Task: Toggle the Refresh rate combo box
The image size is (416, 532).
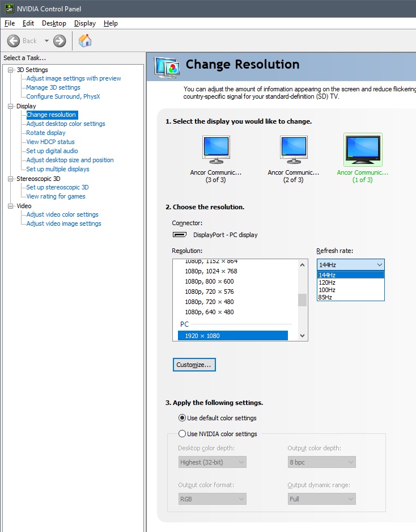Action: [351, 265]
